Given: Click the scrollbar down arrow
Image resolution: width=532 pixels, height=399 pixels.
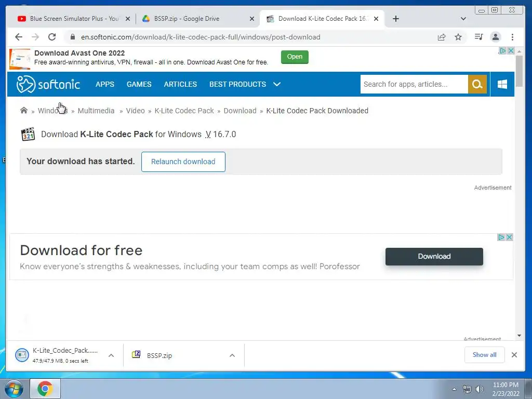Looking at the screenshot, I should coord(519,336).
